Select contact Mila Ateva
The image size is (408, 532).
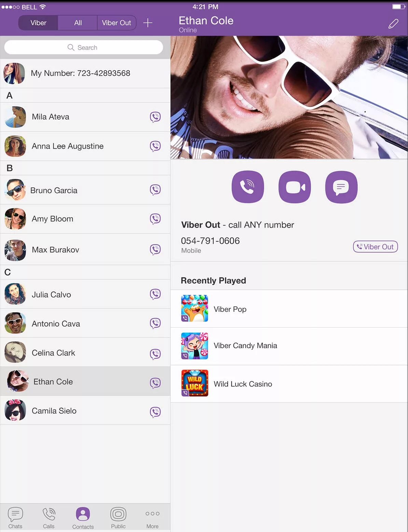[x=85, y=117]
